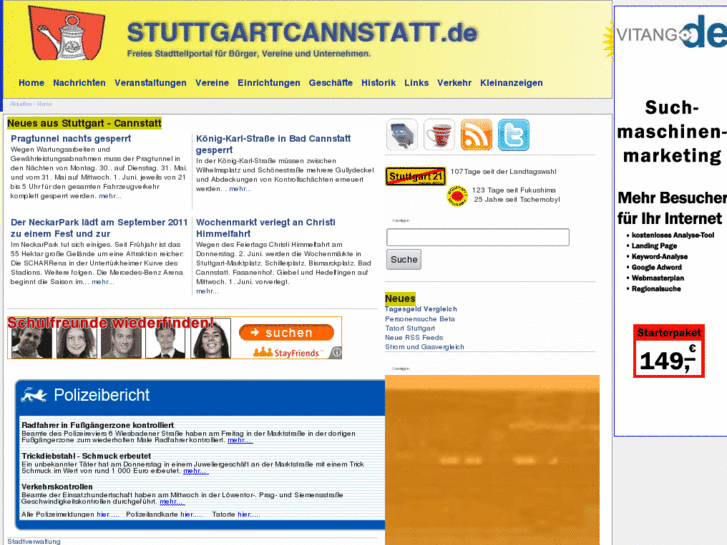727x545 pixels.
Task: Open Stadtverwaltung link at page bottom
Action: [x=34, y=541]
